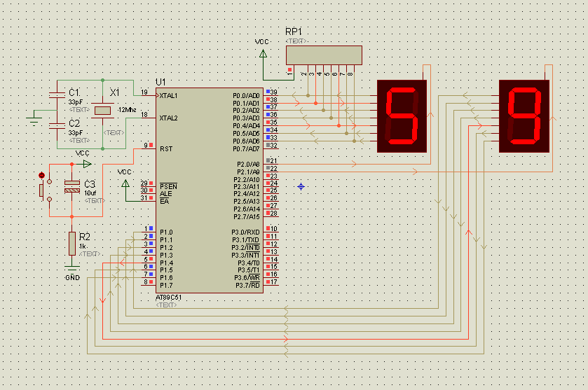Click the VCC power terminal near RP1

(264, 55)
